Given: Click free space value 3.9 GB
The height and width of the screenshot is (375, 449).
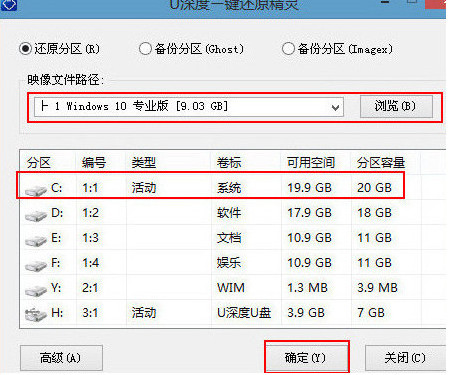Looking at the screenshot, I should (306, 313).
